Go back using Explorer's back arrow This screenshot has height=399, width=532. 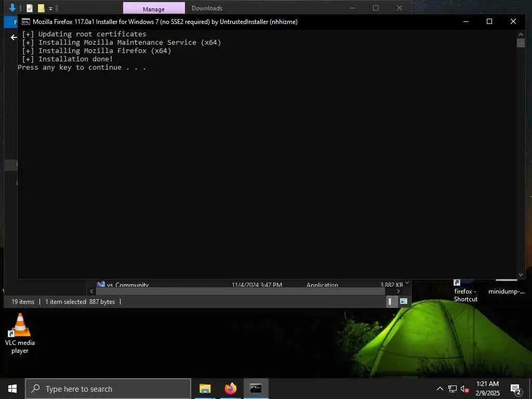click(14, 37)
